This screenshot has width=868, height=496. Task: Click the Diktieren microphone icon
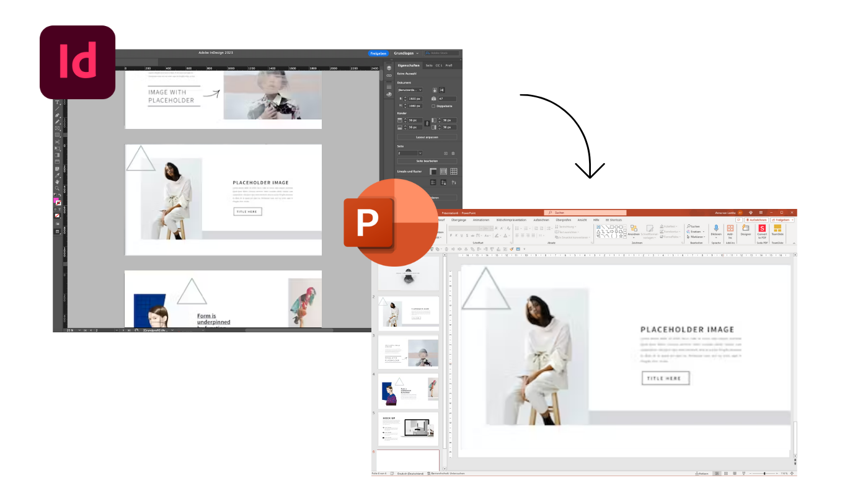click(716, 228)
